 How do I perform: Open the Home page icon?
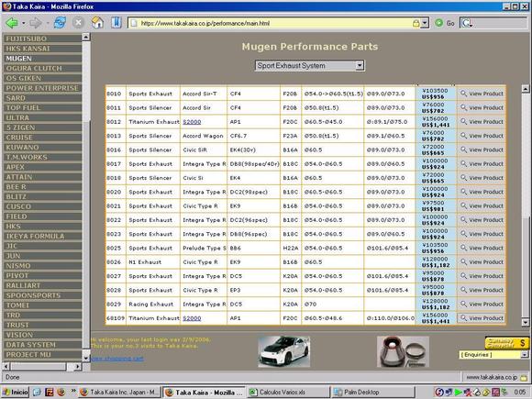[x=98, y=23]
